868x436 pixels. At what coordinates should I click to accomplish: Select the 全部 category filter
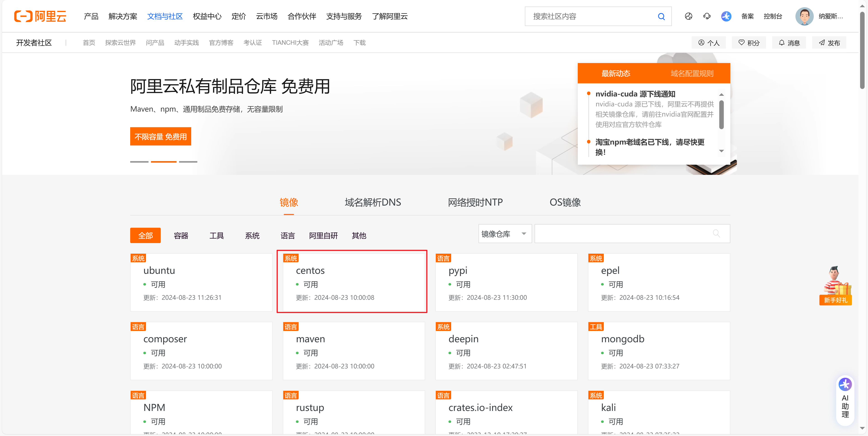point(145,235)
